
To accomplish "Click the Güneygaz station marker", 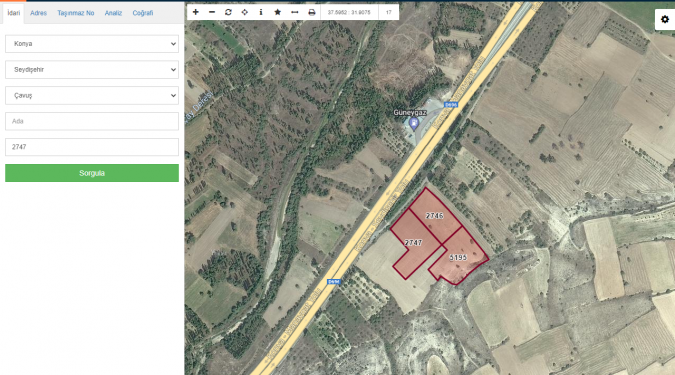I will tap(414, 124).
